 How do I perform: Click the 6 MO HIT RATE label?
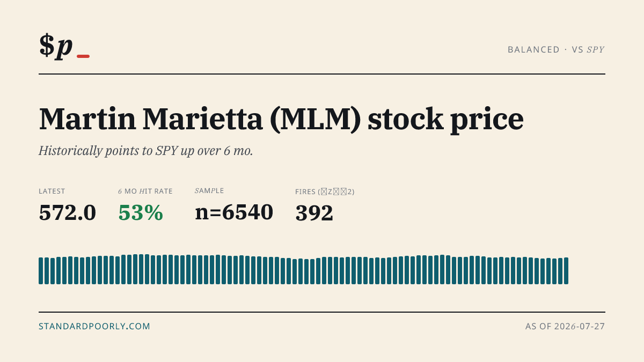[x=145, y=191]
